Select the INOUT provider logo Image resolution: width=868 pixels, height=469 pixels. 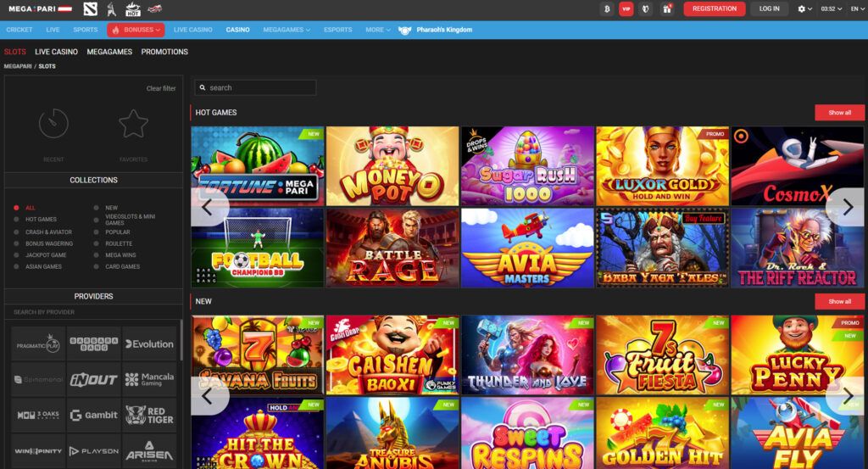(x=93, y=379)
